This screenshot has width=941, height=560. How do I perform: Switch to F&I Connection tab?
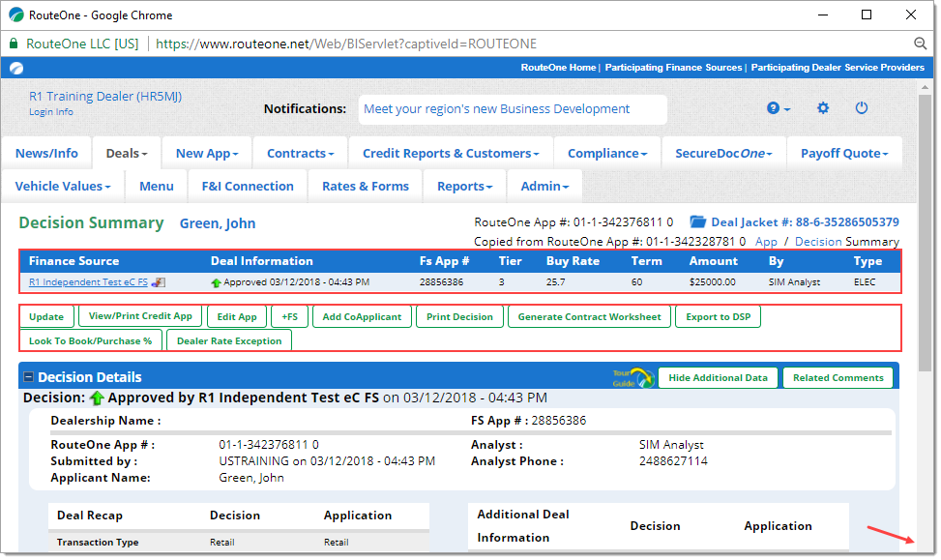248,187
